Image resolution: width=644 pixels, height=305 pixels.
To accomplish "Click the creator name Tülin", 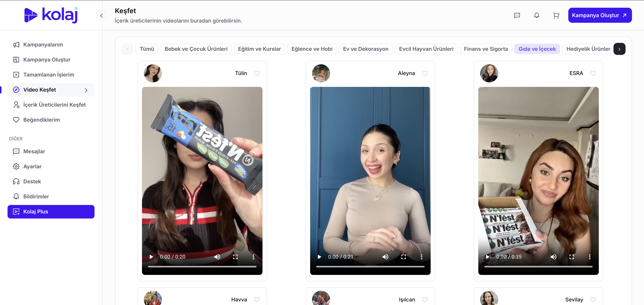I will click(241, 73).
